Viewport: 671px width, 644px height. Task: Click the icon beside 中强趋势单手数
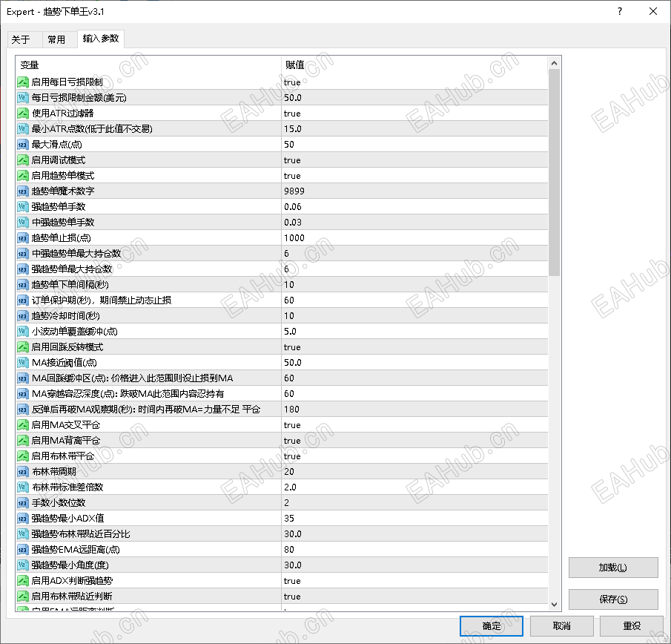[23, 223]
